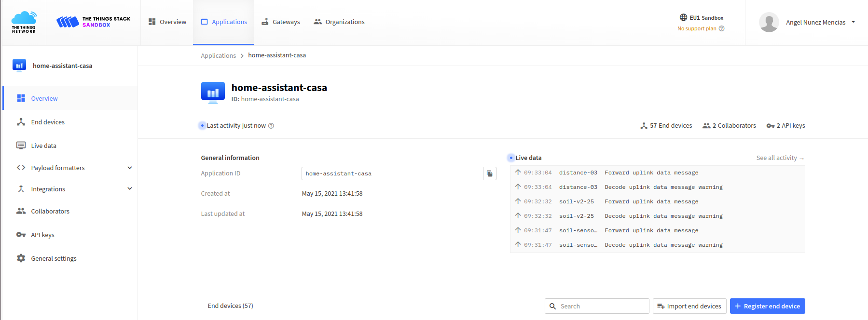This screenshot has width=868, height=320.
Task: Click Import end devices button
Action: click(689, 306)
